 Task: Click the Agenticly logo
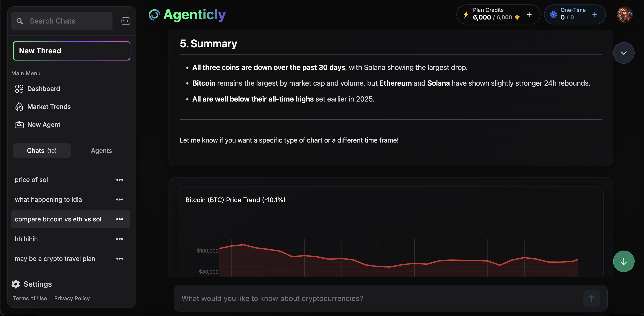(x=187, y=15)
